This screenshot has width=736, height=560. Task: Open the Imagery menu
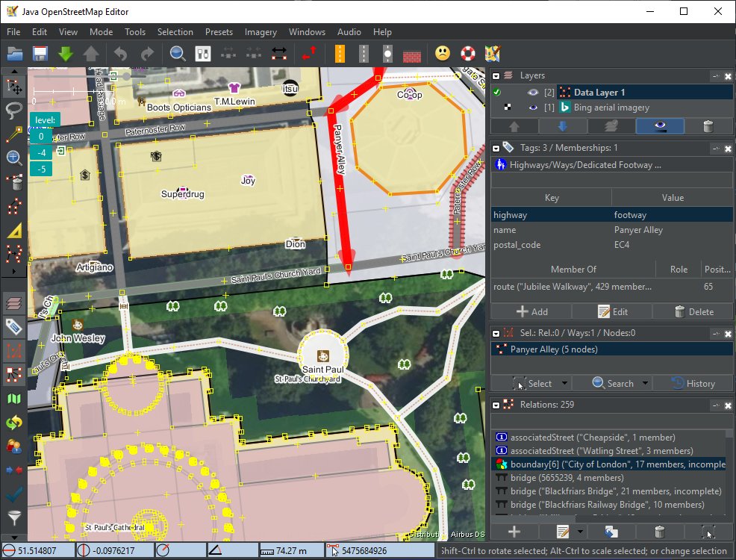(x=261, y=32)
